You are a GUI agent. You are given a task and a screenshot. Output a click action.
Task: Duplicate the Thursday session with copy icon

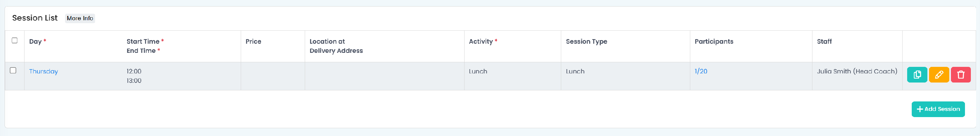[x=917, y=75]
